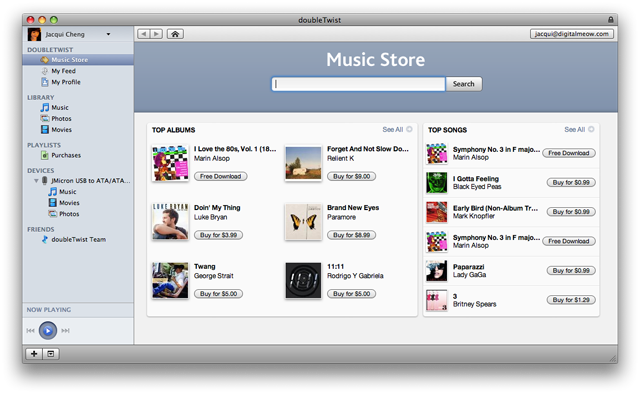Click artist name George Strait

tap(213, 276)
